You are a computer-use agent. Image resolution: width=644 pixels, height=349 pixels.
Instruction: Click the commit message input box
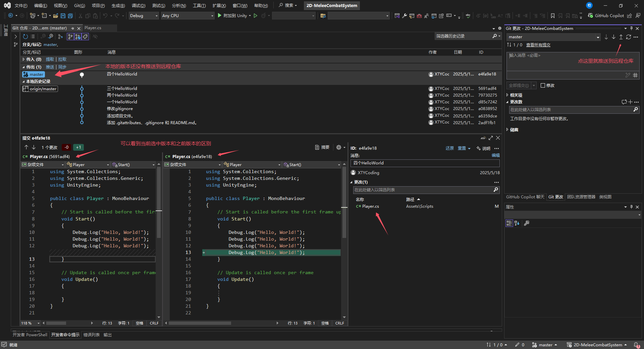(x=573, y=61)
